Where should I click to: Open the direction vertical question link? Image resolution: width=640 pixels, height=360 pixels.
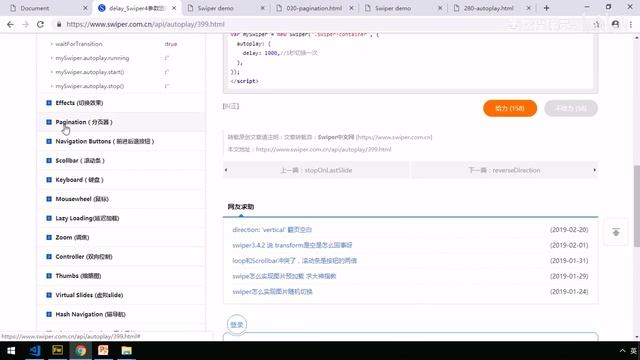pyautogui.click(x=272, y=230)
